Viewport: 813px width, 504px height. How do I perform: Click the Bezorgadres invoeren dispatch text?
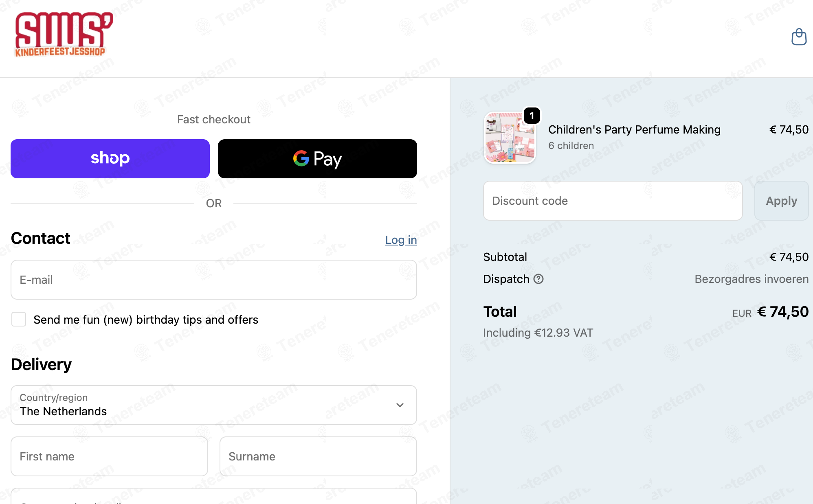(751, 279)
